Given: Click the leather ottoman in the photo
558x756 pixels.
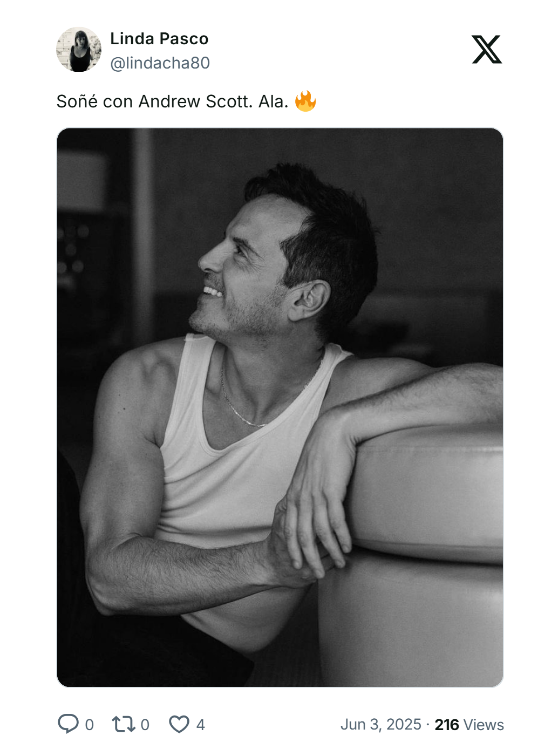Looking at the screenshot, I should [x=426, y=540].
